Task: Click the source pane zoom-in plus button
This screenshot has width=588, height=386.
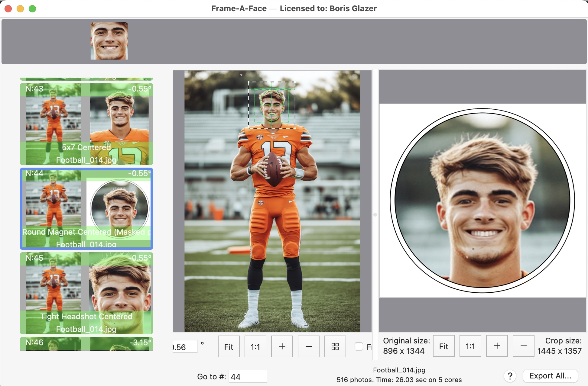Action: (282, 346)
